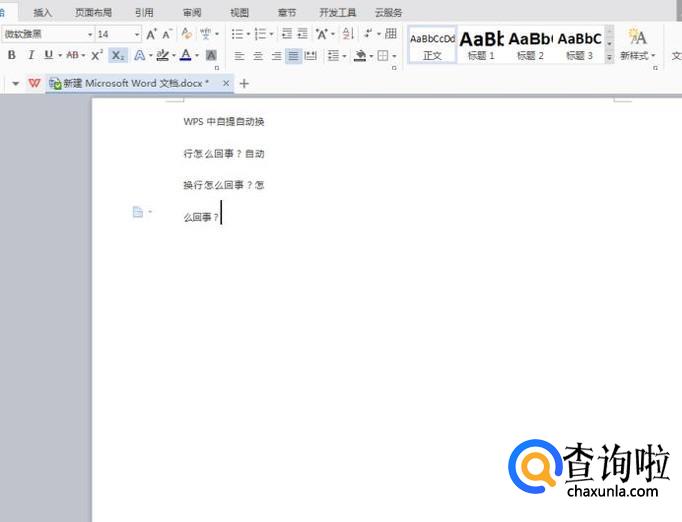Click the Chinese layout A icon
The image size is (682, 522).
pyautogui.click(x=322, y=33)
